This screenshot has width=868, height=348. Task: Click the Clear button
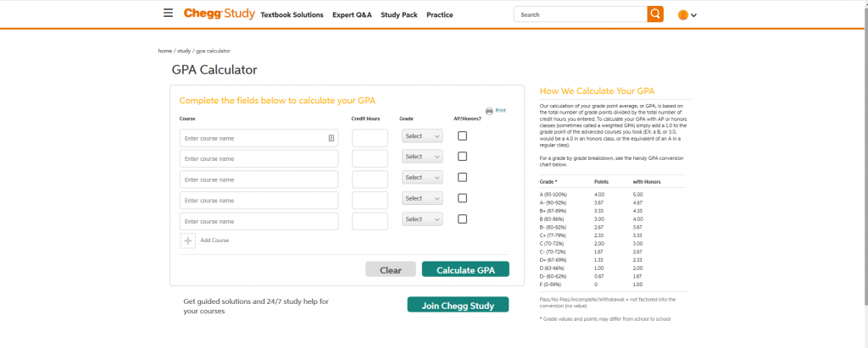point(390,270)
